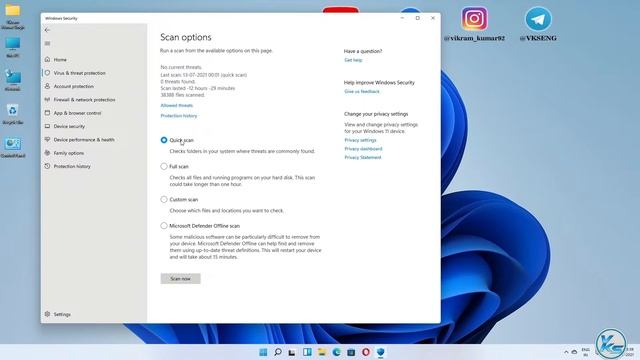Open the Windows Start menu
This screenshot has height=360, width=640.
[x=263, y=352]
